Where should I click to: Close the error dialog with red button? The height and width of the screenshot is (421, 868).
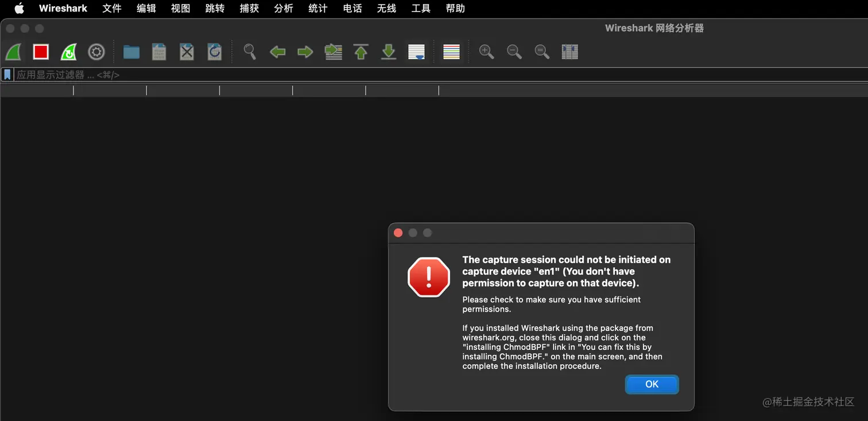pyautogui.click(x=398, y=233)
